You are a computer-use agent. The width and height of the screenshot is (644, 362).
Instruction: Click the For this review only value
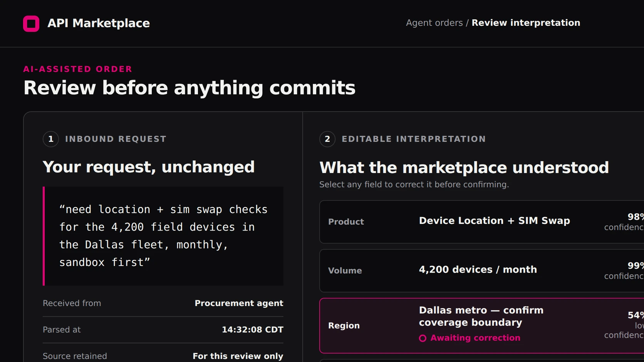coord(238,356)
